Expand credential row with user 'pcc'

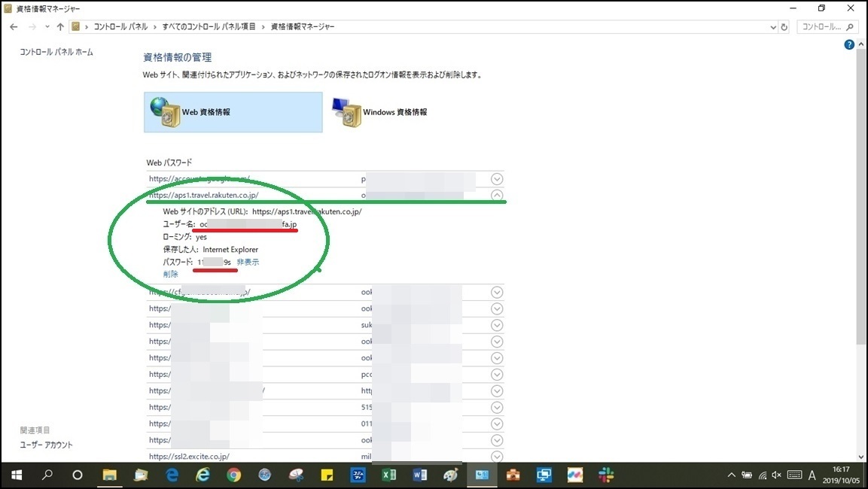(x=497, y=375)
